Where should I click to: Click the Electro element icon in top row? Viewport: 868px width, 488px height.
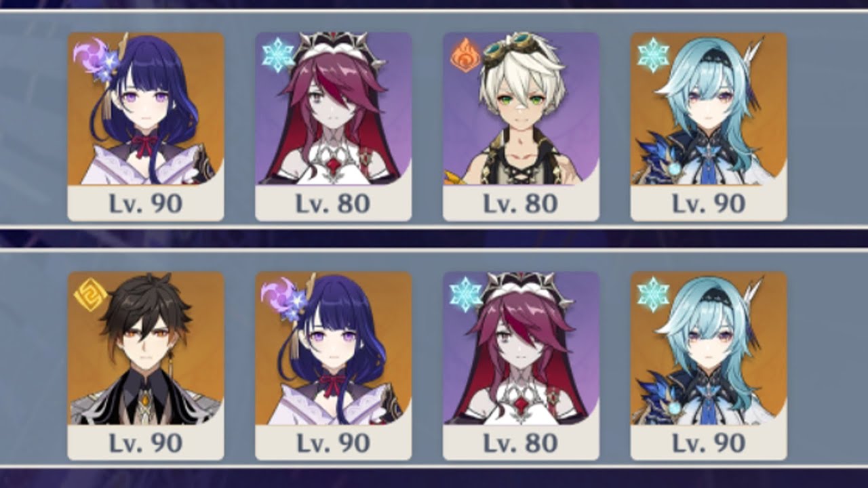click(x=89, y=54)
